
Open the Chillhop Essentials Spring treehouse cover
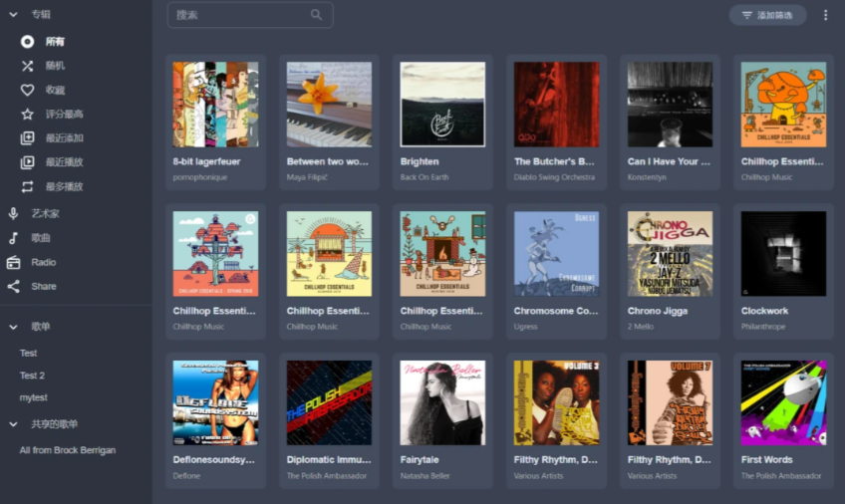click(x=215, y=253)
